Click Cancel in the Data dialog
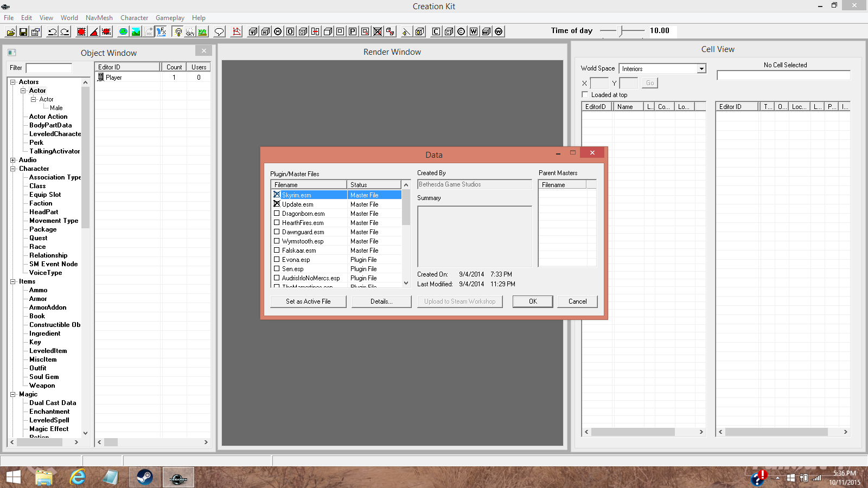868x488 pixels. tap(577, 301)
